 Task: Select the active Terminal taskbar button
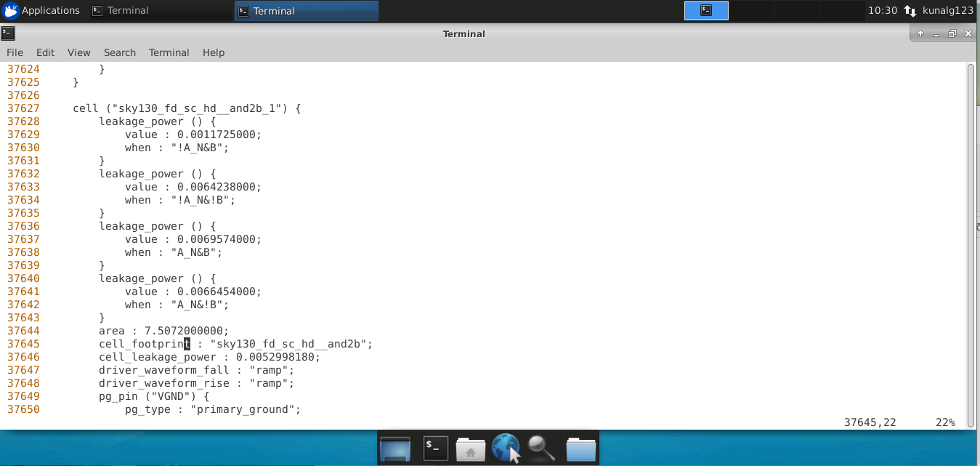pyautogui.click(x=305, y=10)
